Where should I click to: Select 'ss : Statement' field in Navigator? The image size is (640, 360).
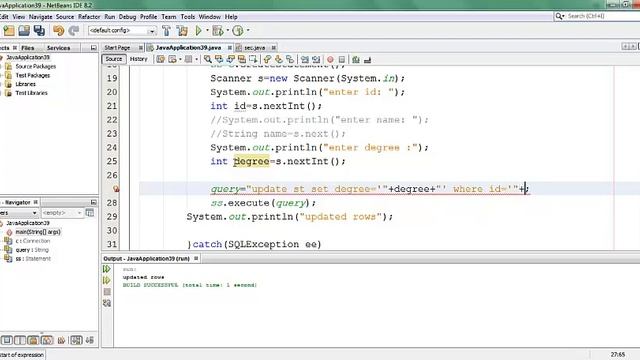[x=33, y=259]
